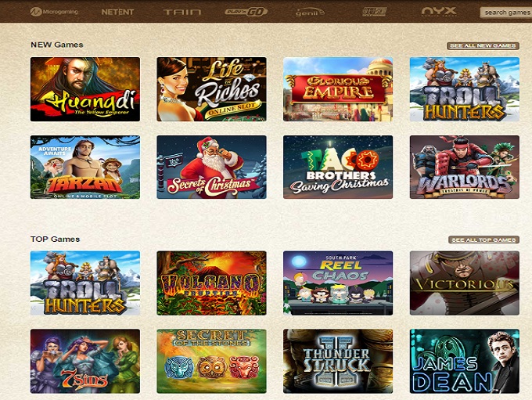
Task: Open the Play'n GO provider logo
Action: click(x=246, y=12)
